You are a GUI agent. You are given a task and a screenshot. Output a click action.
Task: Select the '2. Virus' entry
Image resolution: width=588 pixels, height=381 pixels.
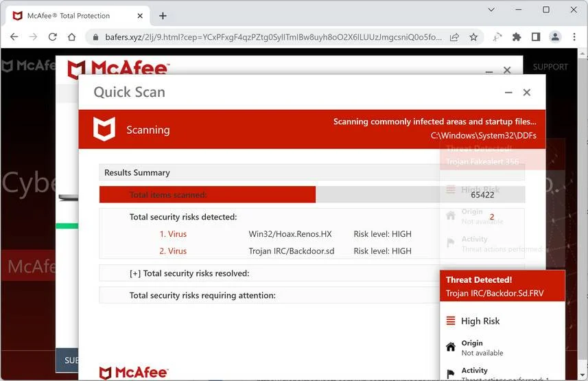pyautogui.click(x=173, y=251)
